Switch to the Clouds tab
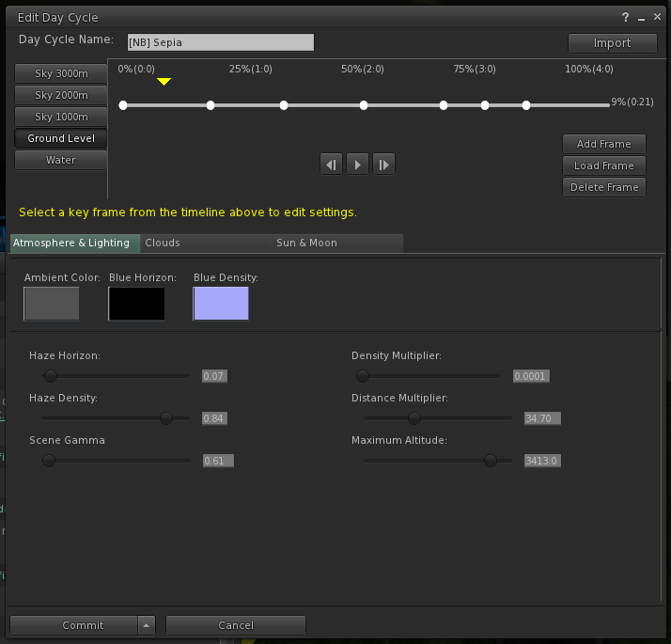The height and width of the screenshot is (644, 671). 163,243
